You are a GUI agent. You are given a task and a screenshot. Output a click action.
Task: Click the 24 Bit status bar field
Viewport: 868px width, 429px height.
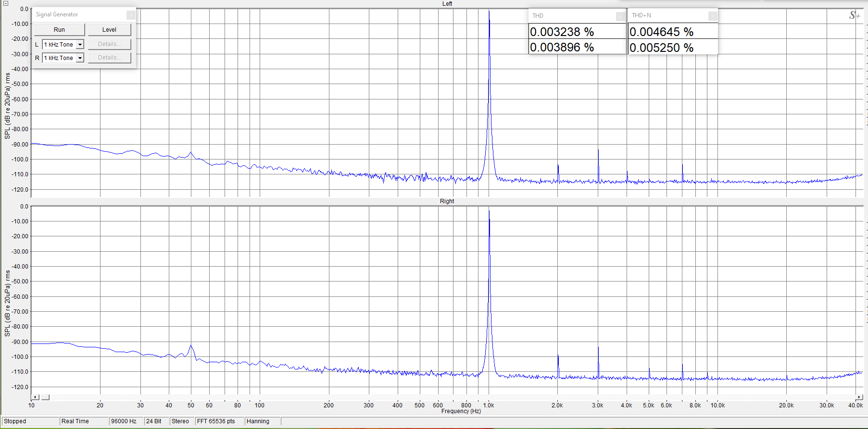point(154,421)
